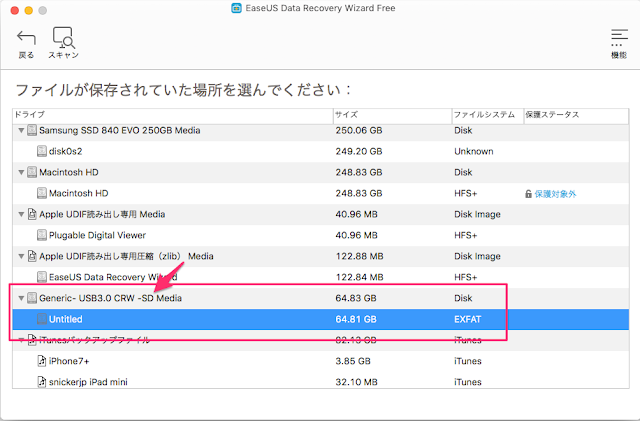This screenshot has width=640, height=421.
Task: Click the lock icon next to 保護対象外
Action: pyautogui.click(x=528, y=194)
